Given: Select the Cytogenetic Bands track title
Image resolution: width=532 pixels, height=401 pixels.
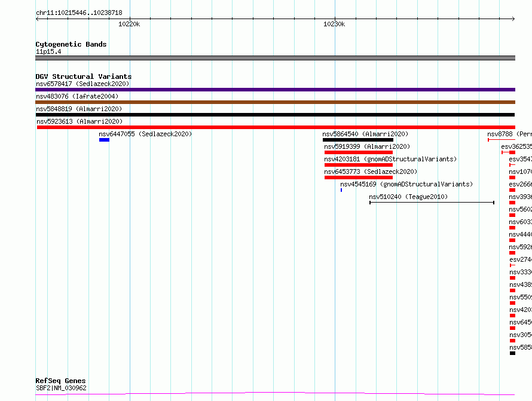Looking at the screenshot, I should [x=71, y=44].
